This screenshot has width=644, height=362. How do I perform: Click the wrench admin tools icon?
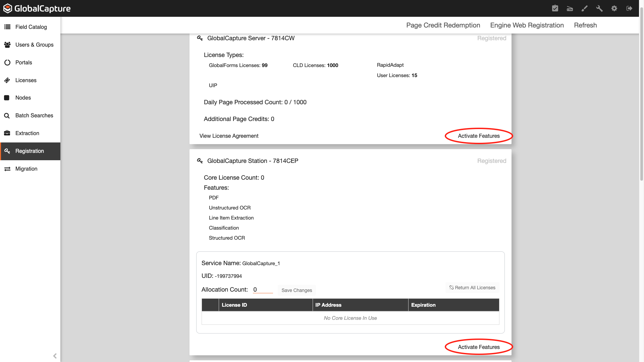tap(599, 8)
